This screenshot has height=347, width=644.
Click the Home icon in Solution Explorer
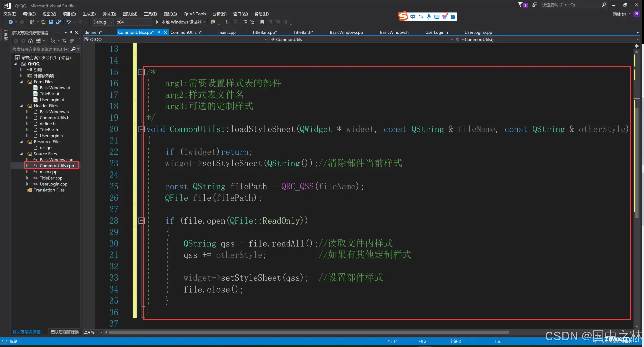tap(30, 41)
